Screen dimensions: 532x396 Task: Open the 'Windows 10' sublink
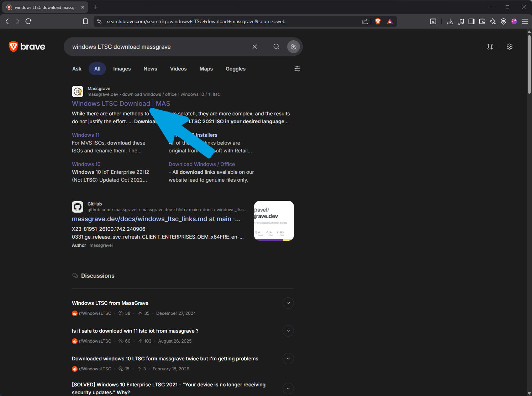86,164
